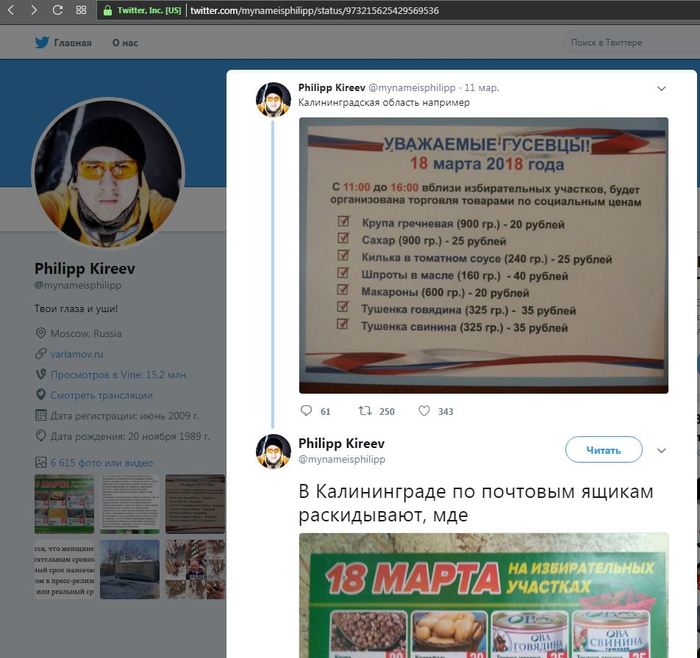Click the reply icon with 61

[x=306, y=410]
